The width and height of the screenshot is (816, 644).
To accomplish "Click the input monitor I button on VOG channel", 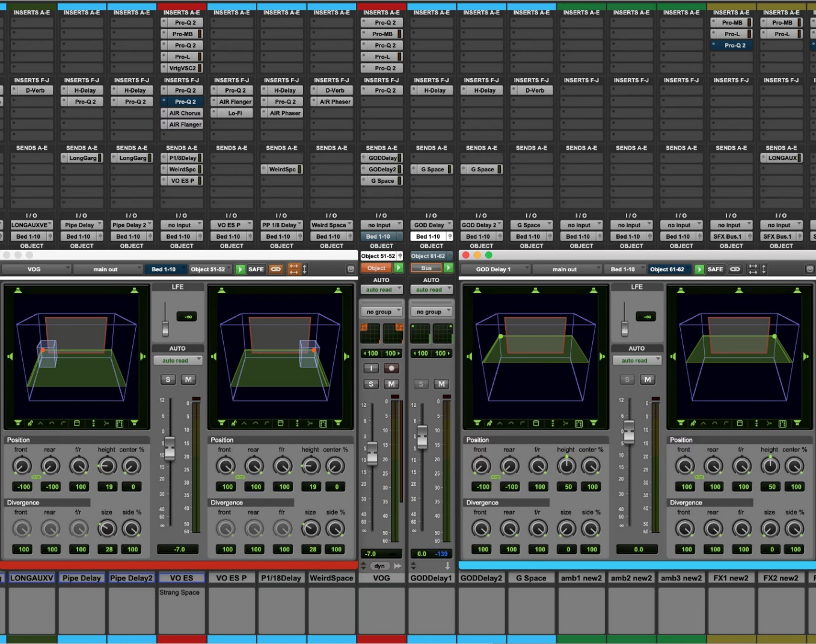I will (371, 369).
